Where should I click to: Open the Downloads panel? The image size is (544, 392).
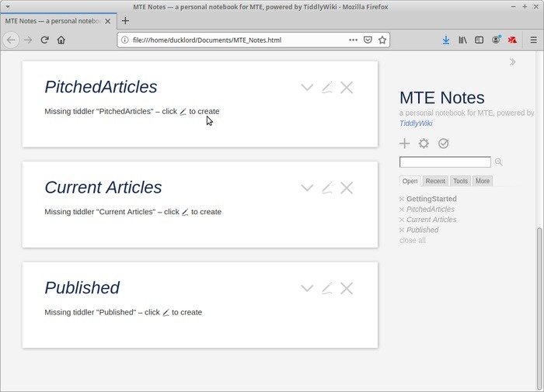click(446, 40)
